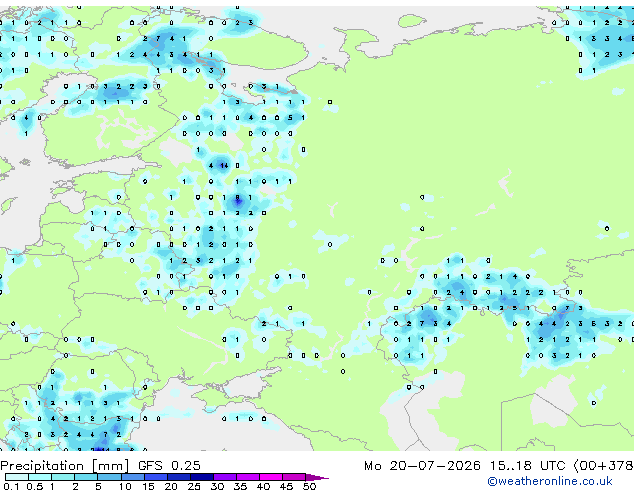Click the '30' legend scale label
The image size is (634, 490).
(218, 486)
